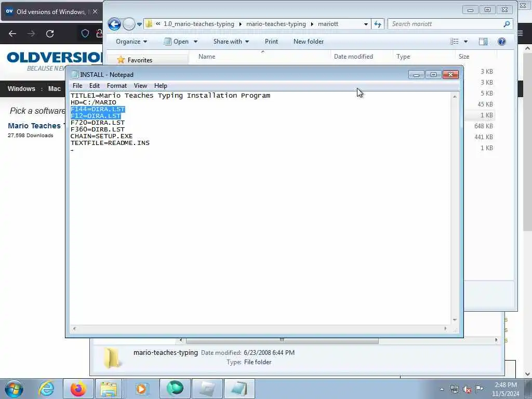Click the line TITLE1=Mario Teaches Typing Installation Program
Image resolution: width=532 pixels, height=399 pixels.
170,96
